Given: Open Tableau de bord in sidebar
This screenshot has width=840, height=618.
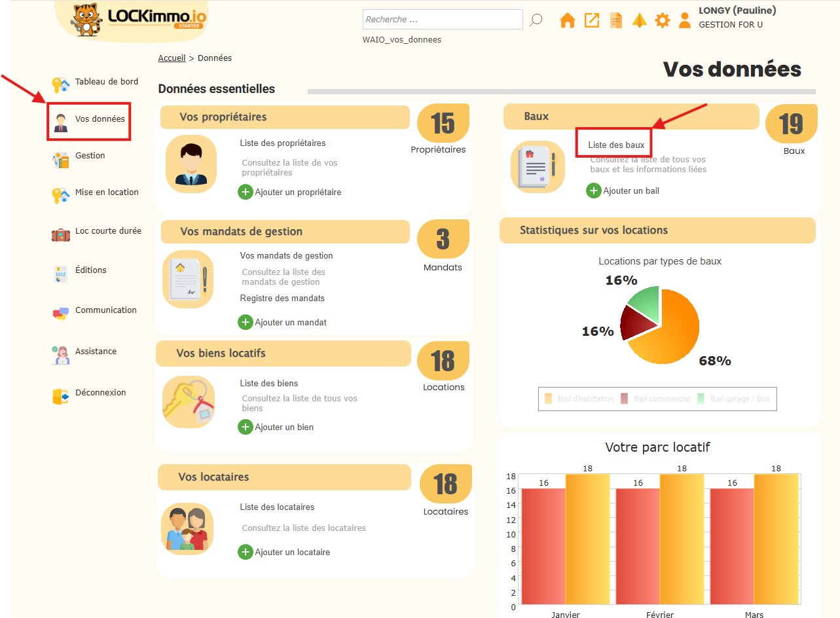Looking at the screenshot, I should (x=106, y=82).
